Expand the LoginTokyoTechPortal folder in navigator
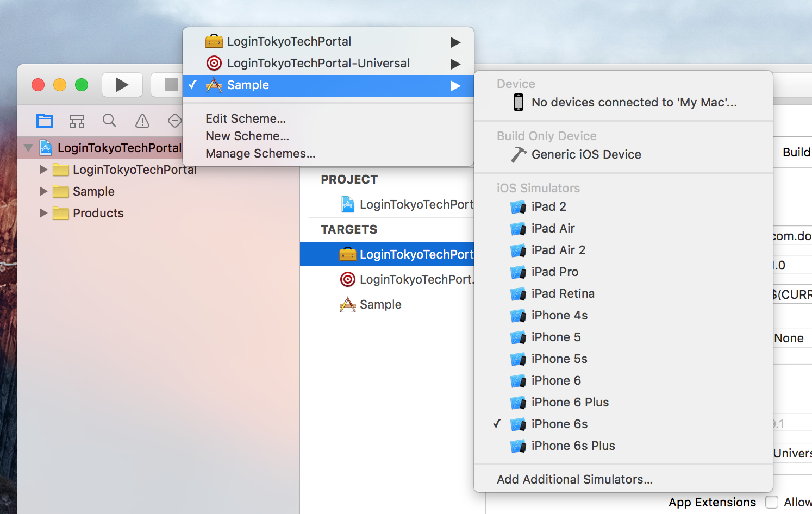Screen dimensions: 812x514 pyautogui.click(x=43, y=170)
